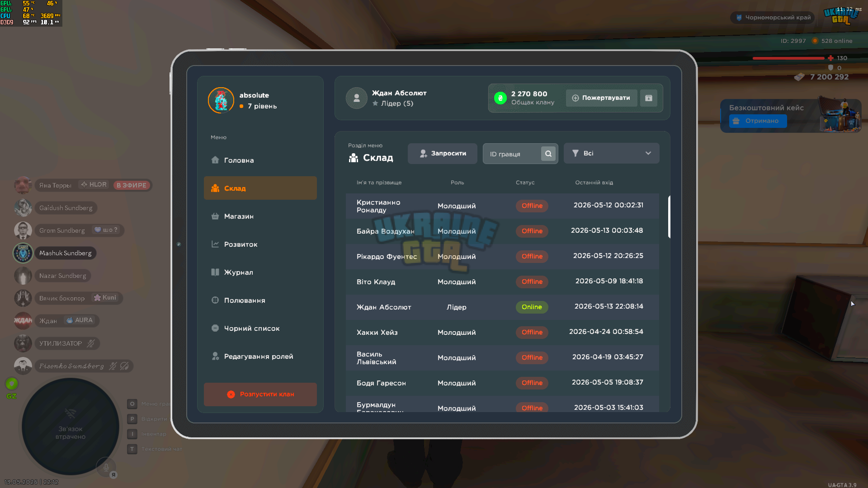Click the crosshair icon beside Полювання

[215, 300]
